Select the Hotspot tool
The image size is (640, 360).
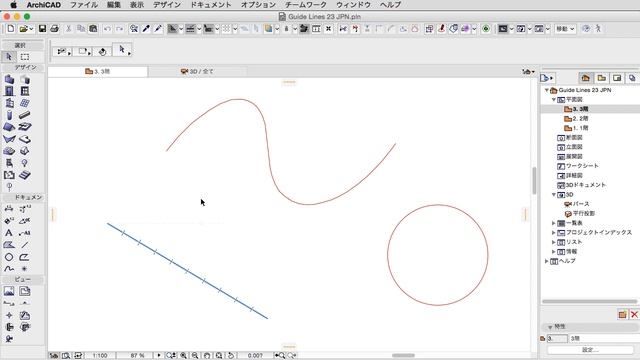(25, 269)
